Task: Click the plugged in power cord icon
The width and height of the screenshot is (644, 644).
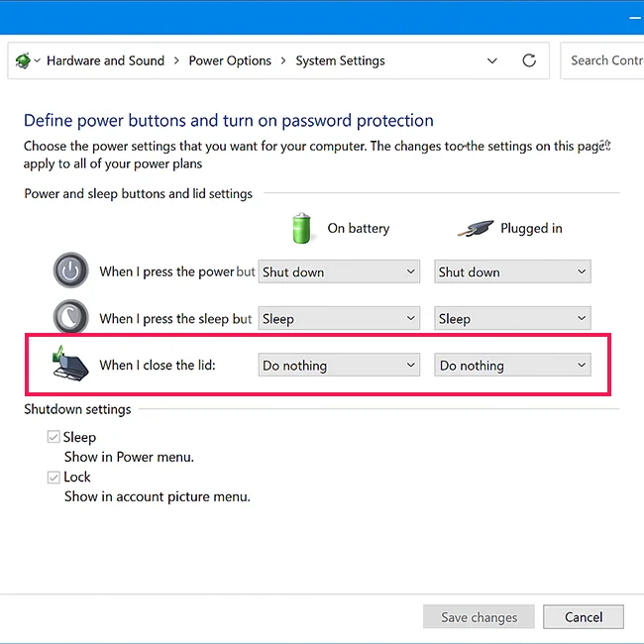Action: (476, 228)
